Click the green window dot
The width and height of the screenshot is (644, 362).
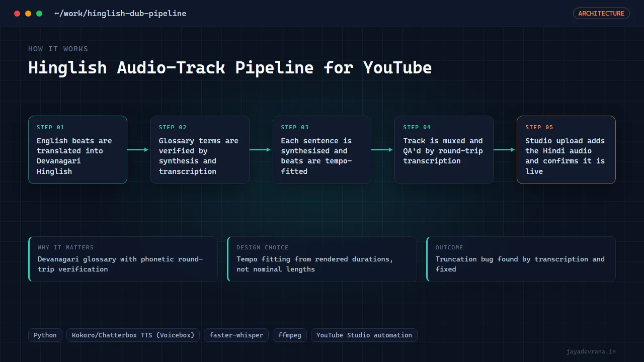(39, 14)
